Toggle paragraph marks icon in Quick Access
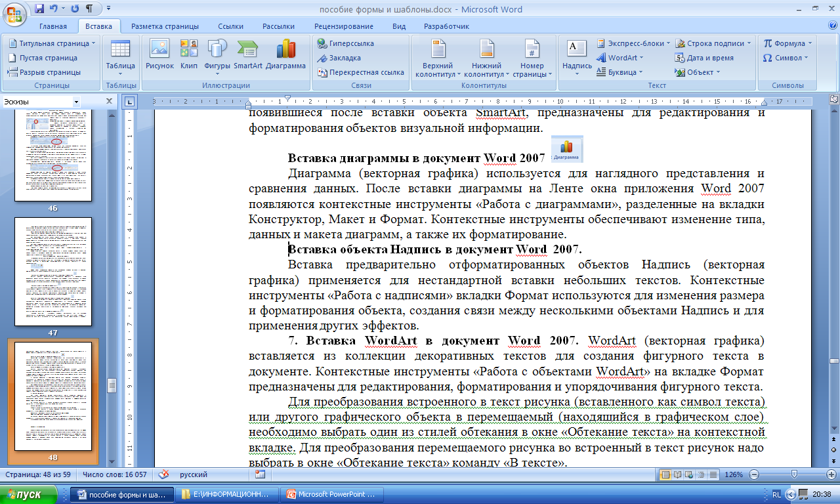This screenshot has width=840, height=504. pyautogui.click(x=89, y=10)
